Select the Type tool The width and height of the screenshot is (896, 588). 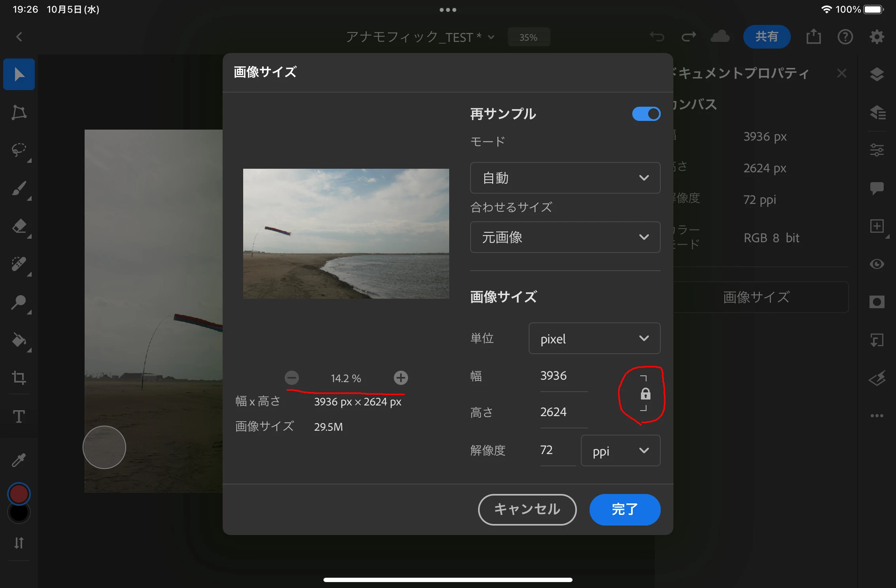(x=19, y=416)
